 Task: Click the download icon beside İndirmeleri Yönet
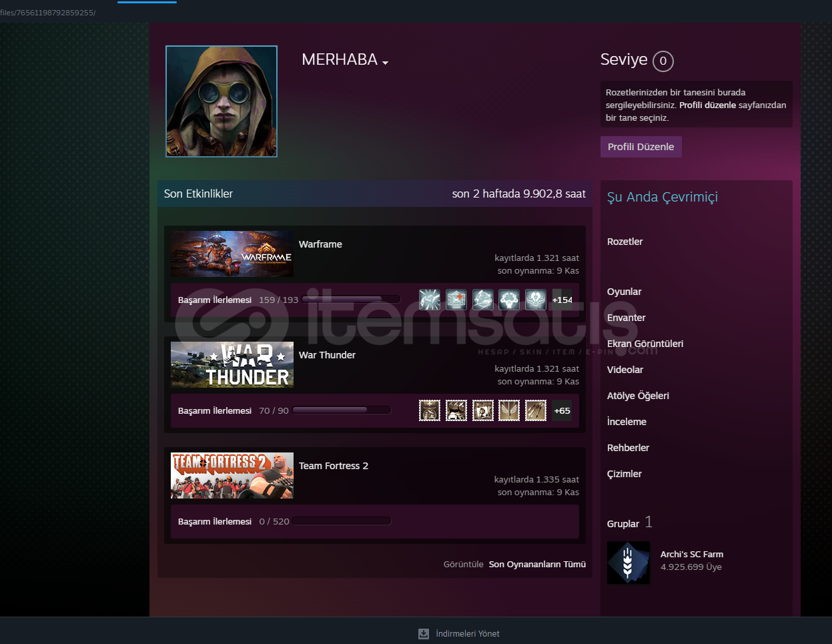(x=424, y=633)
